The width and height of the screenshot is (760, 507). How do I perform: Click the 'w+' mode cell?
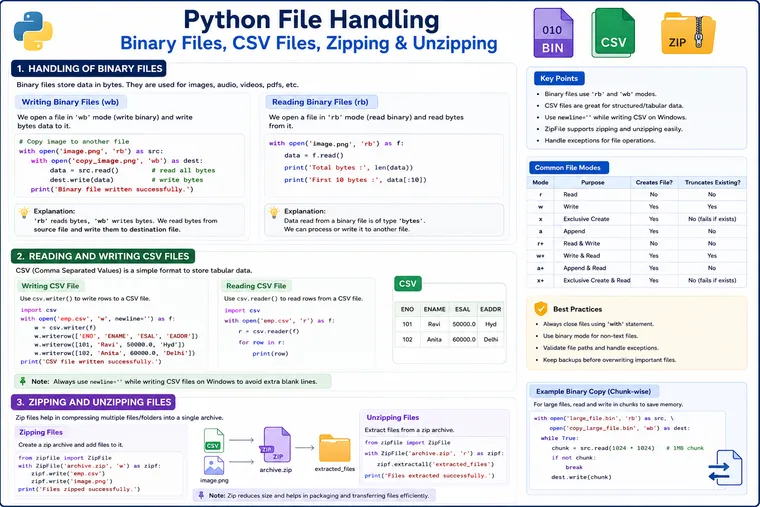tap(540, 255)
